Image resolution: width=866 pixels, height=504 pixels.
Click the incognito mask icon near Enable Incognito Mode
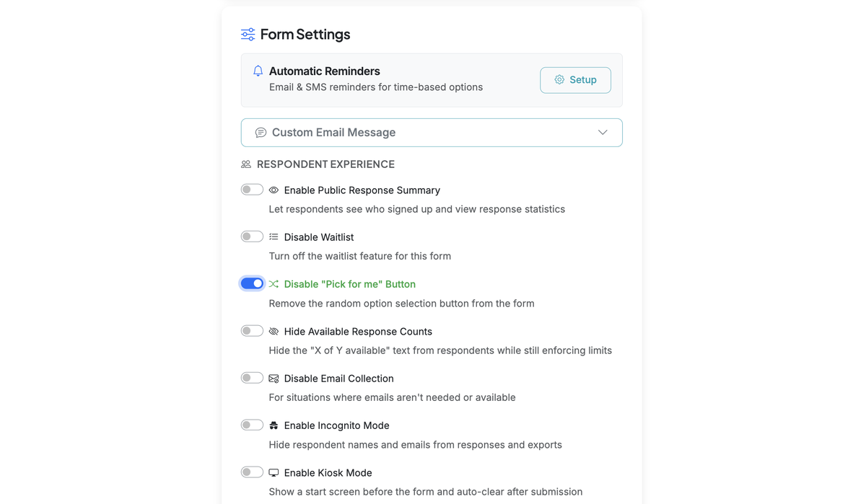click(274, 425)
